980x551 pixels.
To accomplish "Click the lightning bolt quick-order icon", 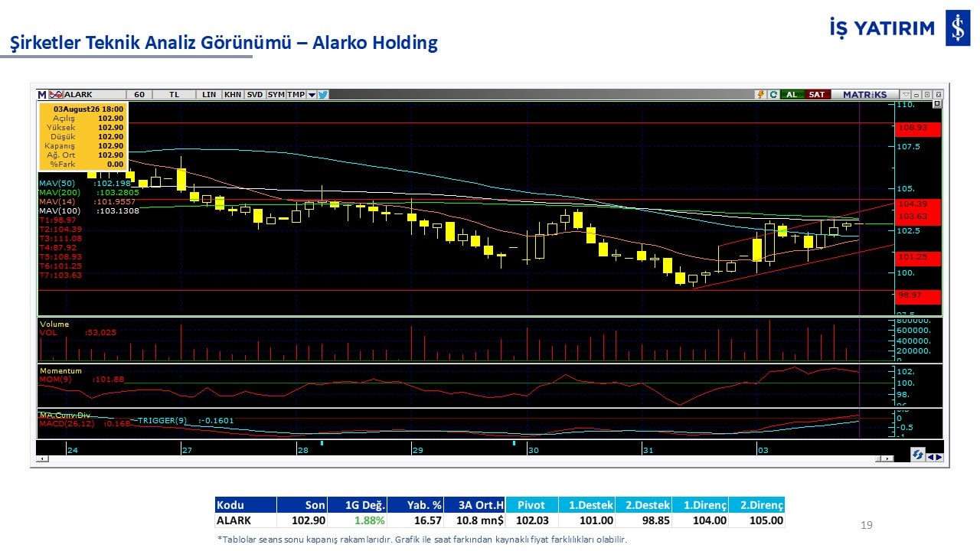I will click(761, 95).
